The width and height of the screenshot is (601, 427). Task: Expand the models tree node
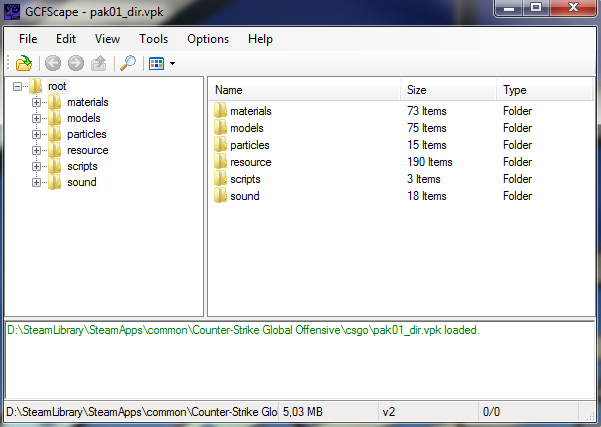36,118
